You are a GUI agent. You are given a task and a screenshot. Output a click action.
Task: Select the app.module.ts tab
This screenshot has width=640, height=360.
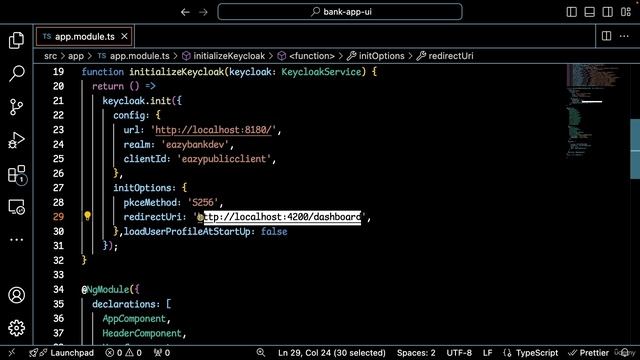85,37
